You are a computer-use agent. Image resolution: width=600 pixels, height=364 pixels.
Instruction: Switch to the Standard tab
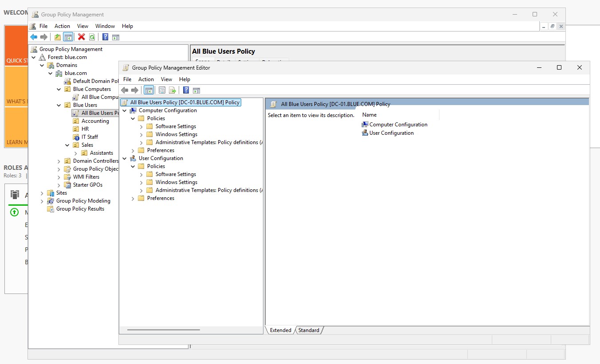tap(309, 330)
